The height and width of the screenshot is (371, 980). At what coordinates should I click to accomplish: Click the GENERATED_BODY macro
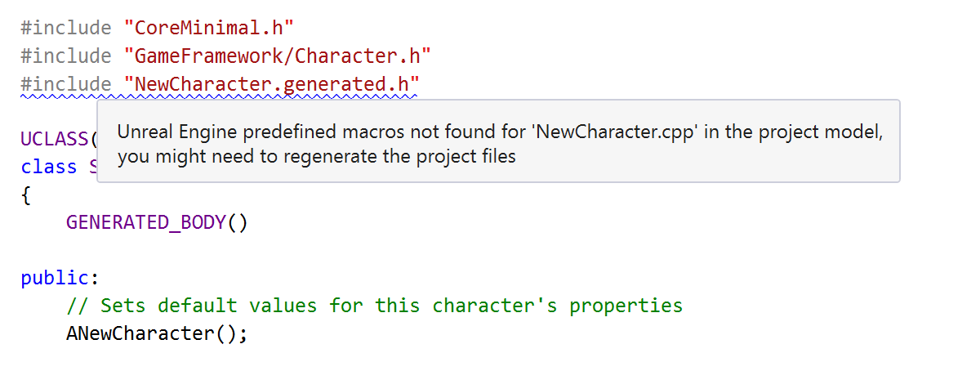pyautogui.click(x=145, y=222)
